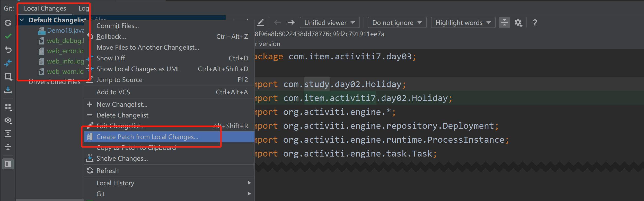Choose Create Patch from Local Changes...
The height and width of the screenshot is (201, 644).
click(169, 137)
